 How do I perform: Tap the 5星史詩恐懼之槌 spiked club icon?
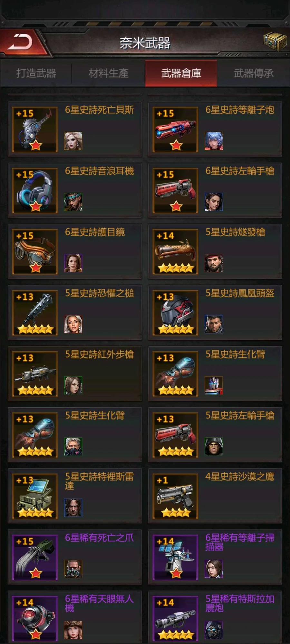pos(35,313)
